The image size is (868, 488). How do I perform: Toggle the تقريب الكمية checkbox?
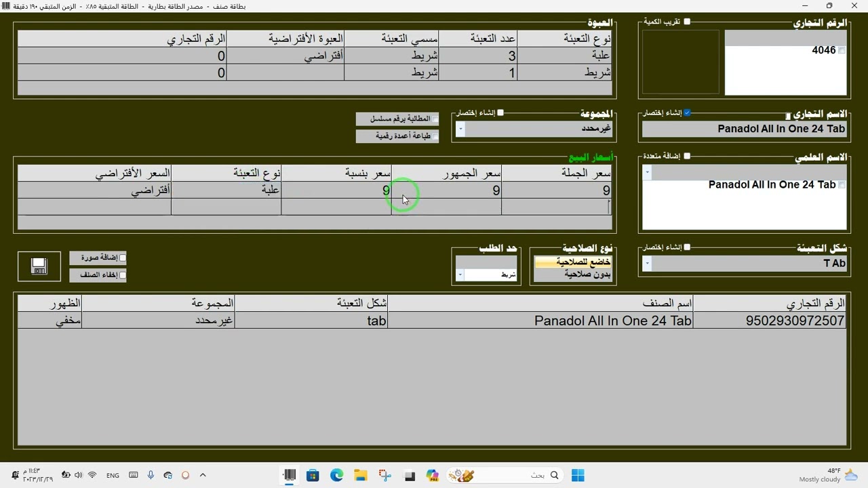687,22
